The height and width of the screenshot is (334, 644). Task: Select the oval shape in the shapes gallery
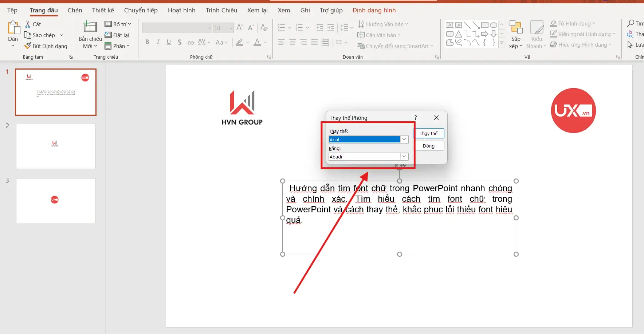pyautogui.click(x=494, y=25)
